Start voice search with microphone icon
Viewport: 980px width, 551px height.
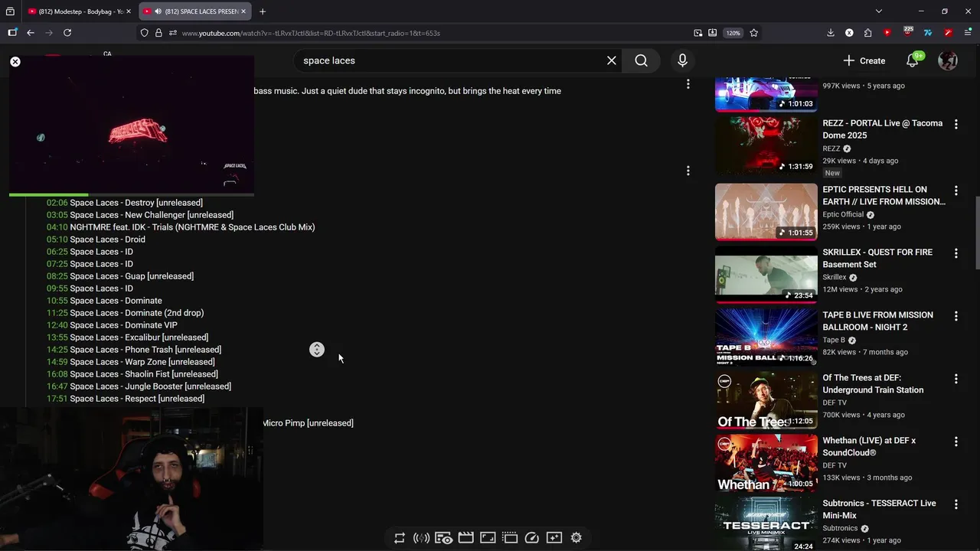(x=682, y=60)
